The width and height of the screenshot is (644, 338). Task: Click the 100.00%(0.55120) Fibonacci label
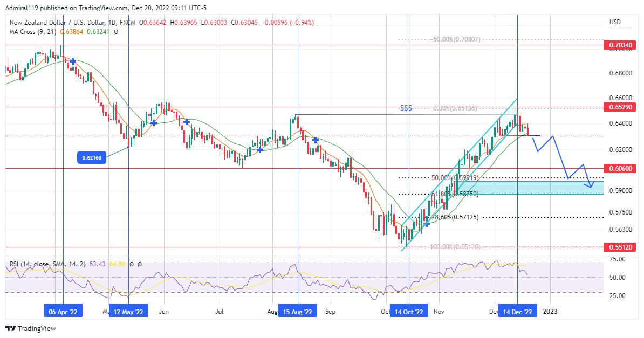(x=455, y=247)
